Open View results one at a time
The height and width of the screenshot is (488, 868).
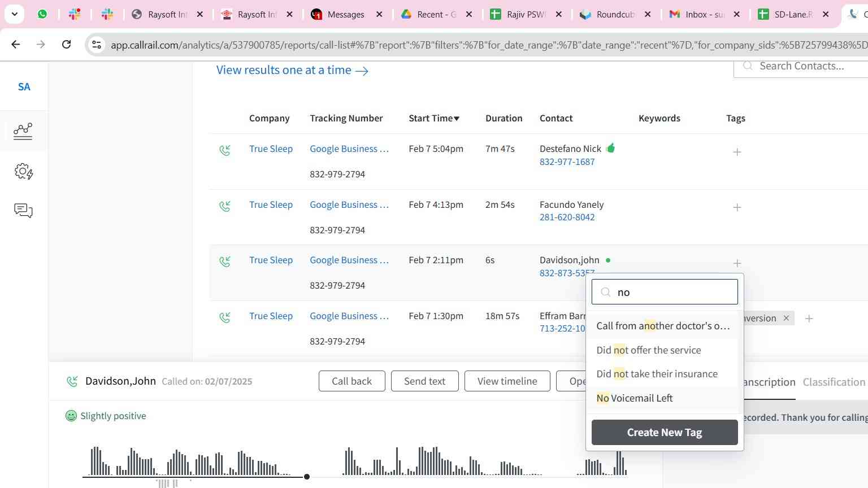click(292, 70)
